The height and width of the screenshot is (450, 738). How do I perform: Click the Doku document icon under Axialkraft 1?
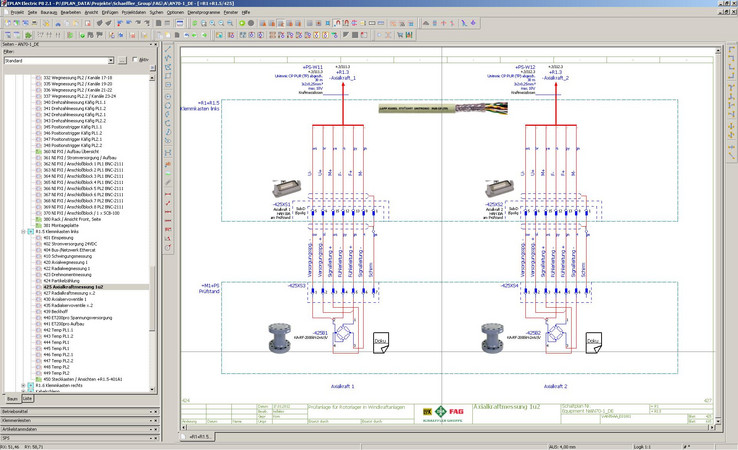pos(381,341)
